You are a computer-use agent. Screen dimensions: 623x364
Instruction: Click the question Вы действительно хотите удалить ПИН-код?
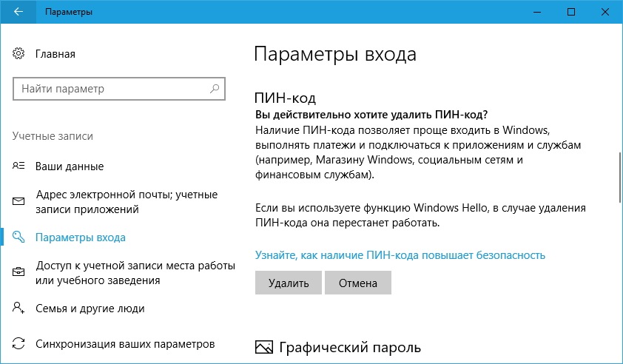371,115
